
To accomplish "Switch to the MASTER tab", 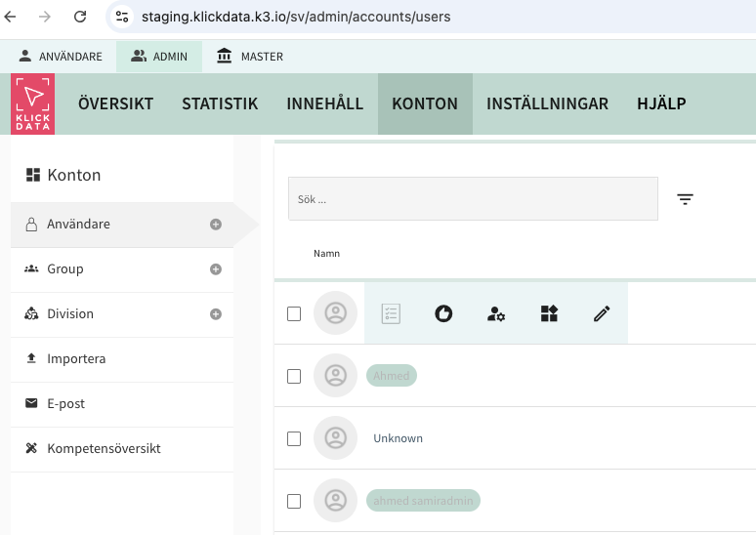I will point(250,57).
